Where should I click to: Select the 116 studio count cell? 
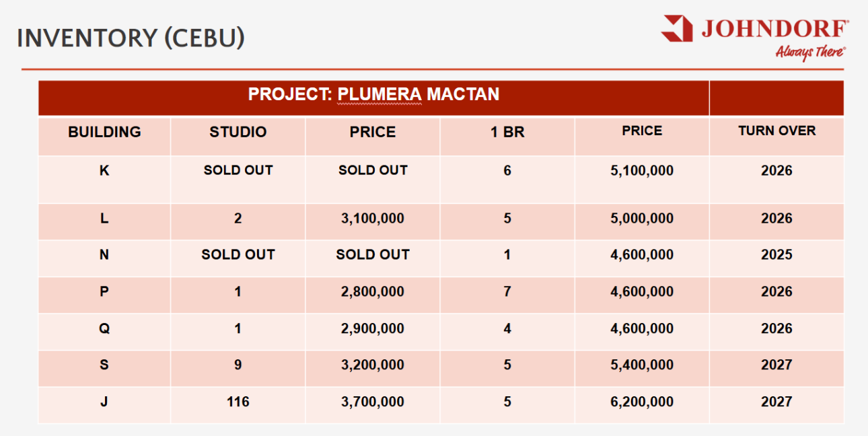coord(238,402)
